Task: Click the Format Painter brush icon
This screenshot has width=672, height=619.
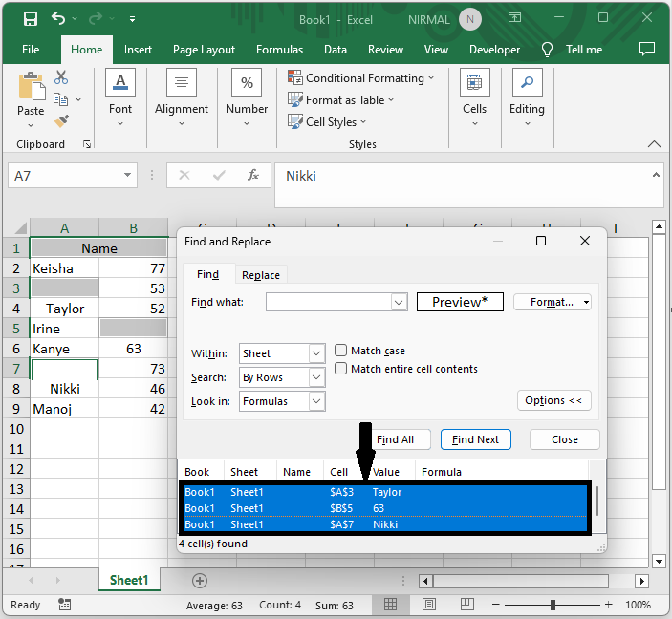Action: (61, 121)
